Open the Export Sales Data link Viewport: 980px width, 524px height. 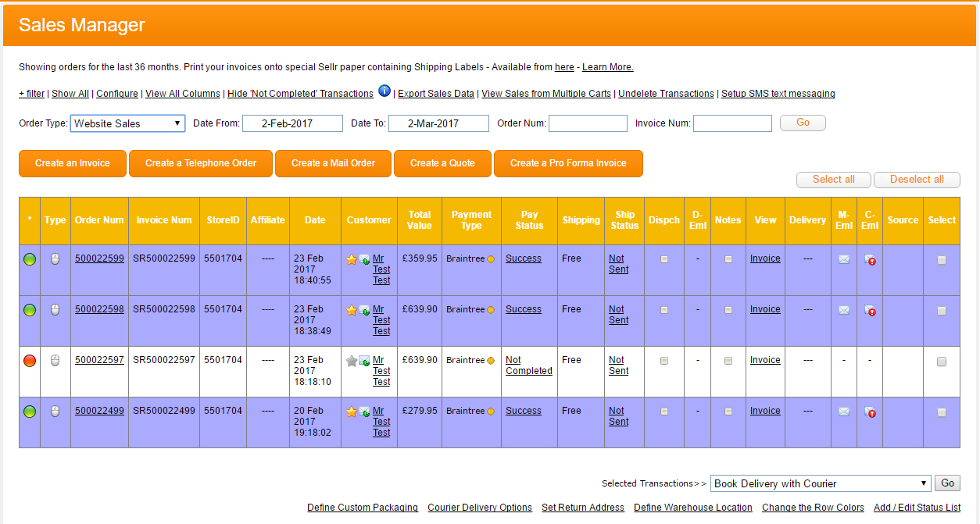tap(436, 94)
